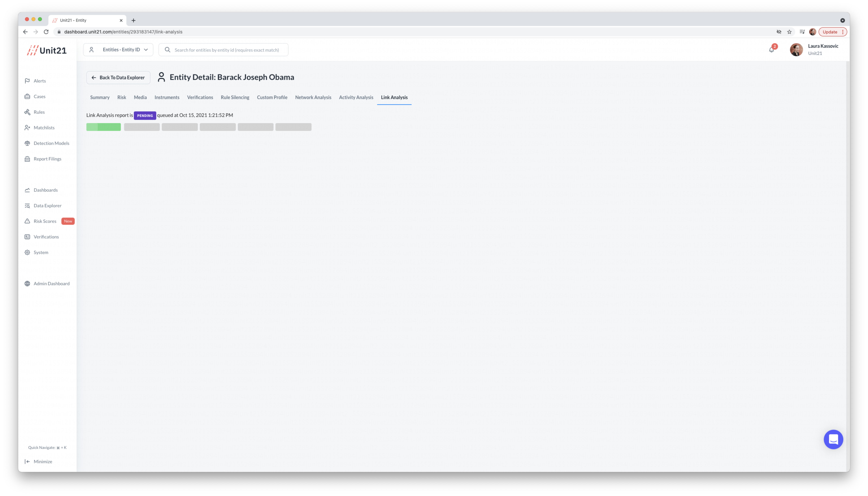Open the chat support bubble
The width and height of the screenshot is (868, 496).
click(x=833, y=439)
